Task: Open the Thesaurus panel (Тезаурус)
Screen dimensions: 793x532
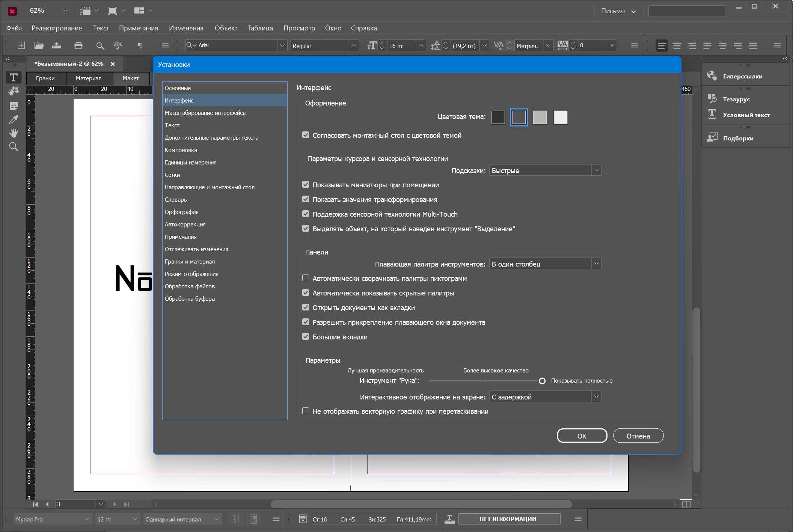Action: tap(736, 99)
